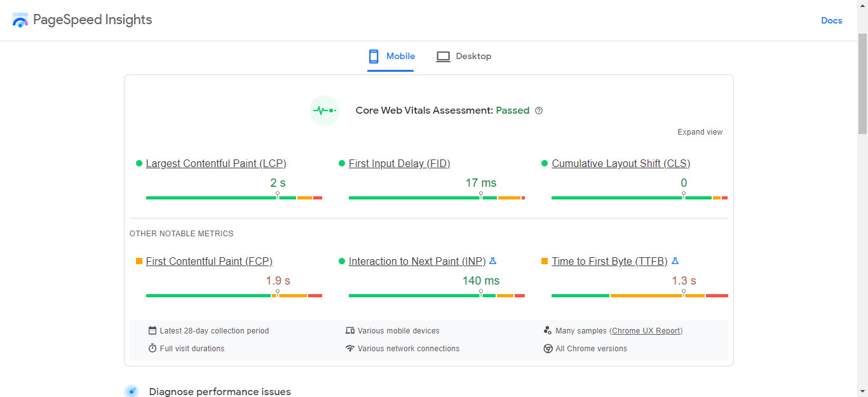
Task: Open Largest Contentful Paint (LCP) link
Action: tap(216, 164)
